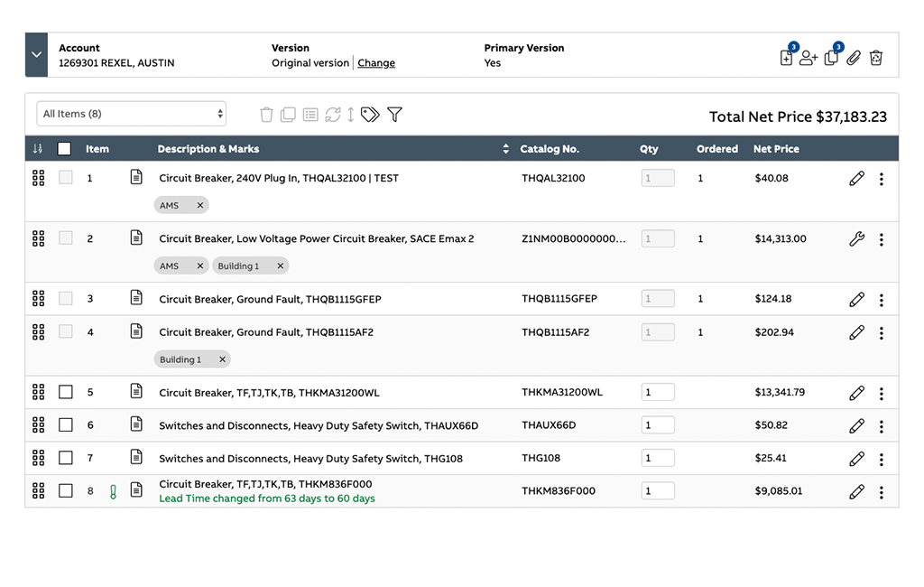The image size is (924, 587).
Task: Click the edit pencil for THAUX66D
Action: point(857,426)
